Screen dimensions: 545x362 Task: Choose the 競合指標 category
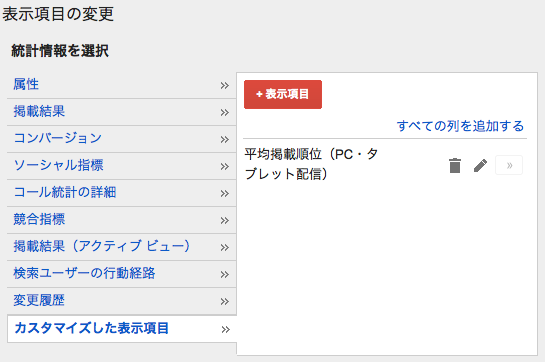[x=122, y=220]
